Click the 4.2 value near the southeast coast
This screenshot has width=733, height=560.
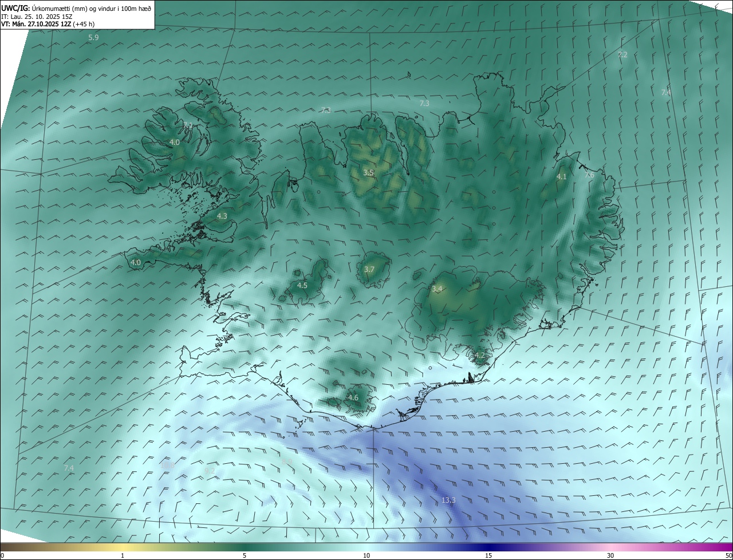pos(479,356)
